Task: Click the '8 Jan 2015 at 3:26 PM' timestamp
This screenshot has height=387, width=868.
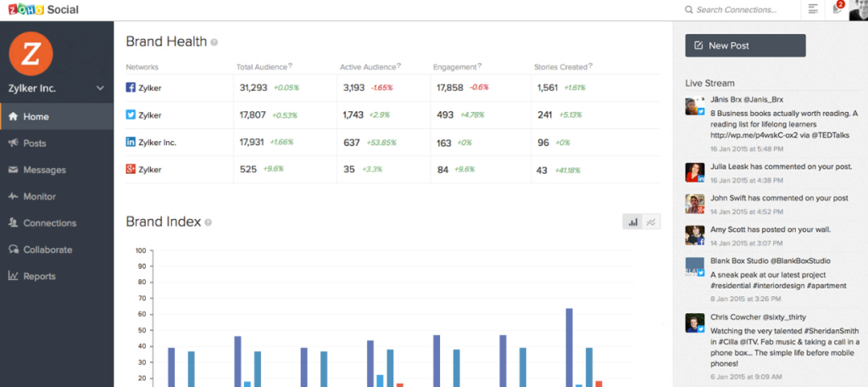Action: point(745,300)
